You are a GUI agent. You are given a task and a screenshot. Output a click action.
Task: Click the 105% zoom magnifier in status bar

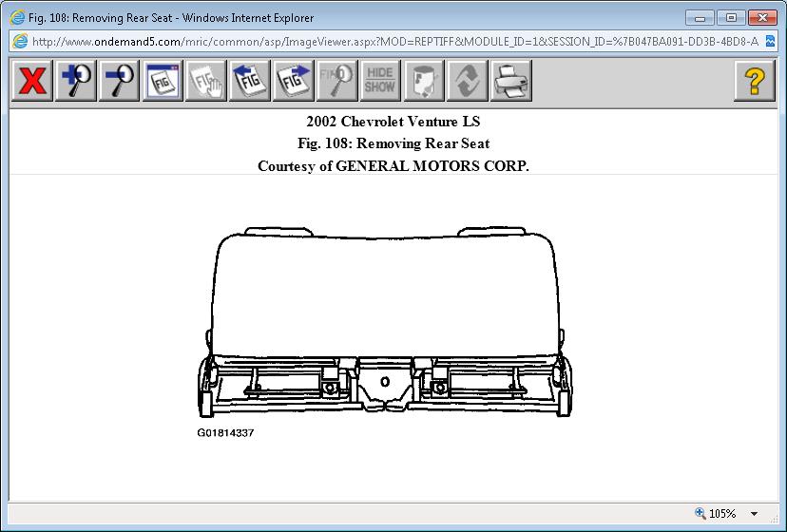701,513
